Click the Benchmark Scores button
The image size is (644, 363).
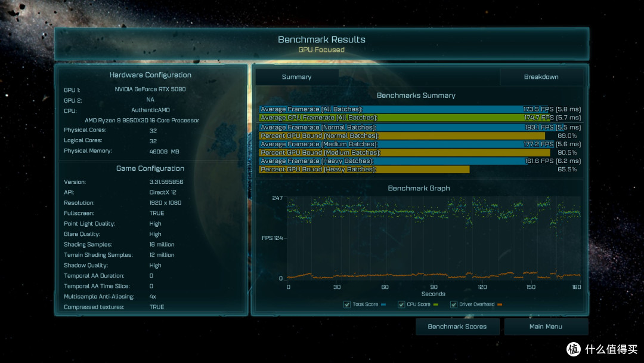click(x=457, y=327)
